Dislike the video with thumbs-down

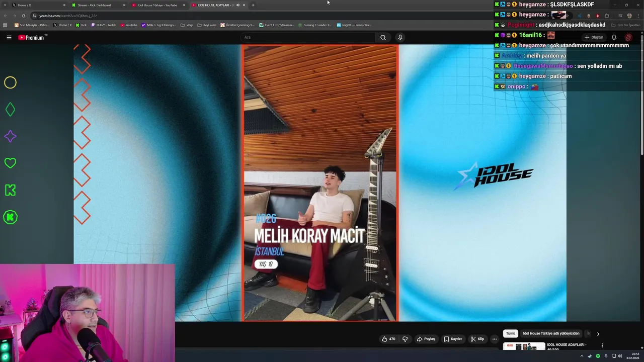405,339
